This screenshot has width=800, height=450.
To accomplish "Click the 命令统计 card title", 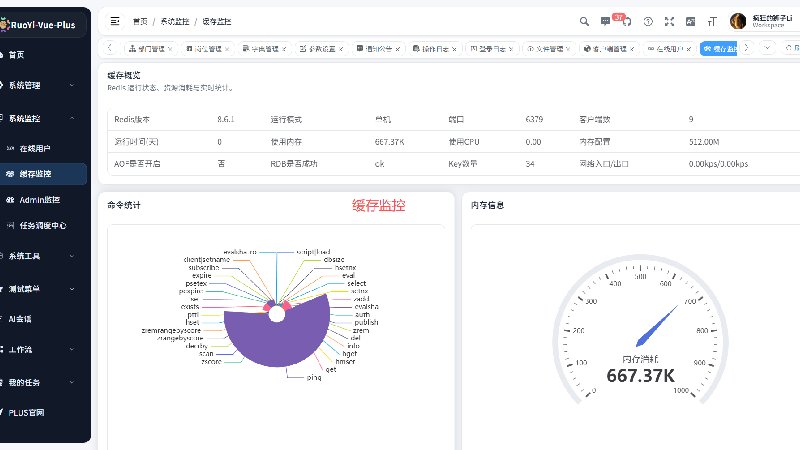I will [x=123, y=205].
